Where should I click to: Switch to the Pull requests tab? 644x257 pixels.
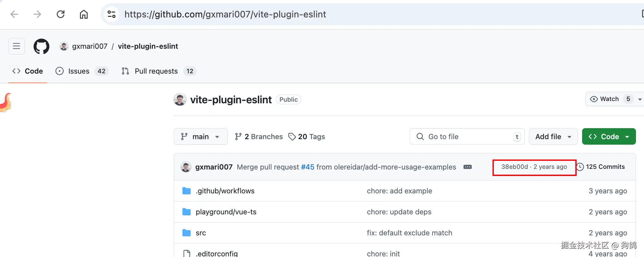[159, 71]
